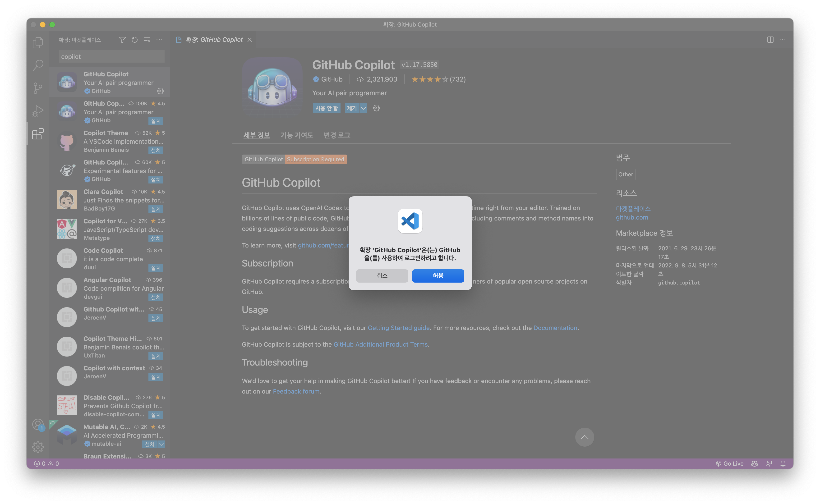
Task: Click the errors and warnings status indicator
Action: (47, 463)
